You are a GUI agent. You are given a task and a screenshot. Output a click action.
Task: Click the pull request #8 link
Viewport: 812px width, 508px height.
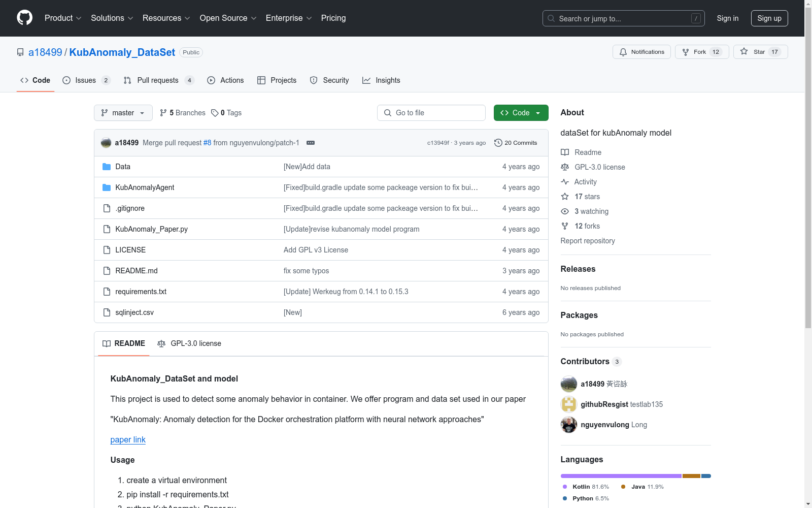(207, 143)
